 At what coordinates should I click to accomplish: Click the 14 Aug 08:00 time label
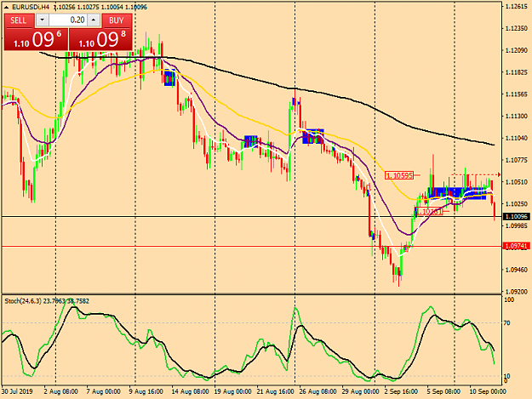[190, 391]
